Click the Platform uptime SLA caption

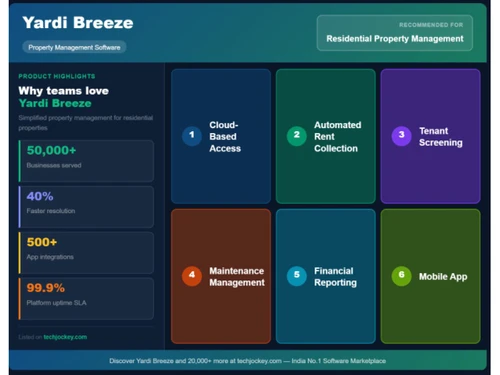[x=56, y=303]
